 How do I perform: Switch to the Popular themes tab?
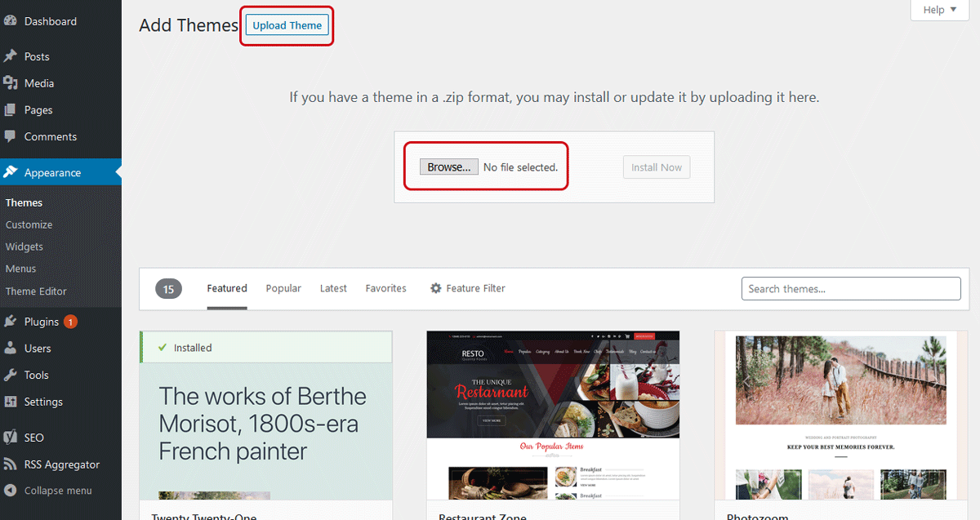tap(283, 288)
